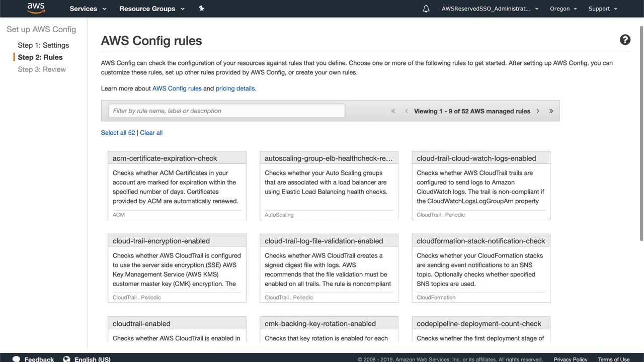The height and width of the screenshot is (362, 644).
Task: Open the help question mark icon
Action: click(625, 40)
